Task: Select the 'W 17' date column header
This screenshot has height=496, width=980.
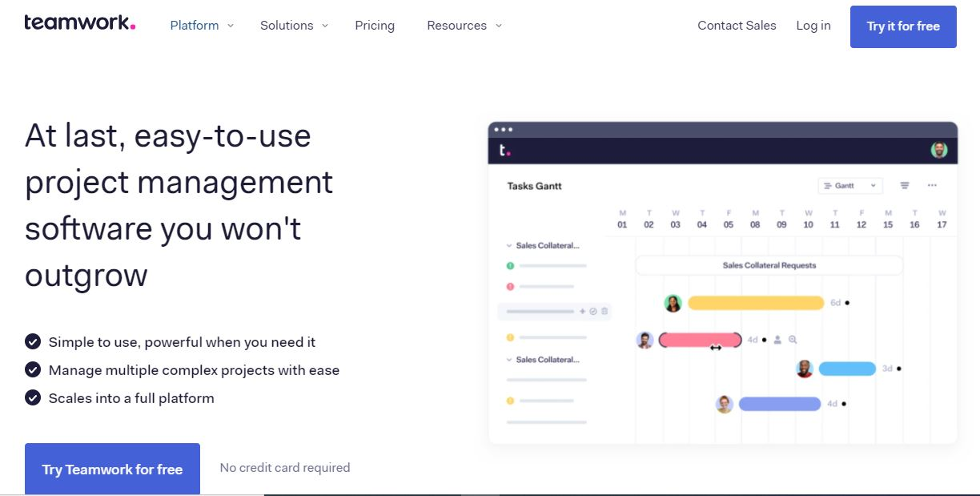Action: [942, 219]
